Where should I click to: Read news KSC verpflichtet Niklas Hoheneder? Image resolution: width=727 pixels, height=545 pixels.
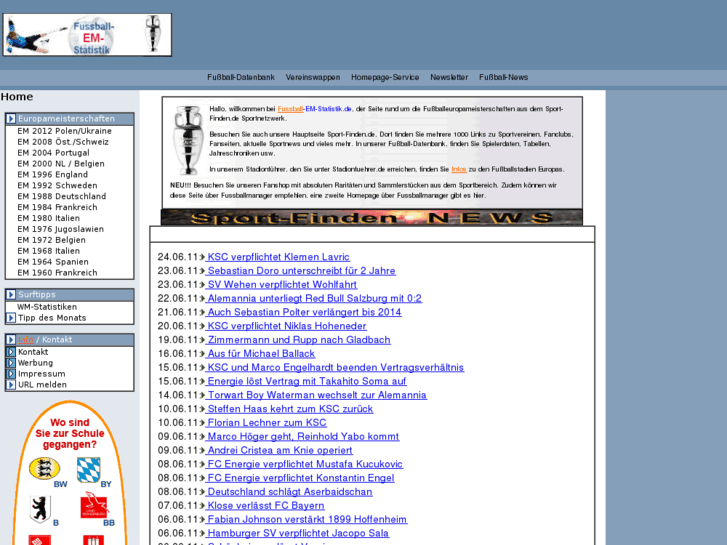click(x=286, y=326)
